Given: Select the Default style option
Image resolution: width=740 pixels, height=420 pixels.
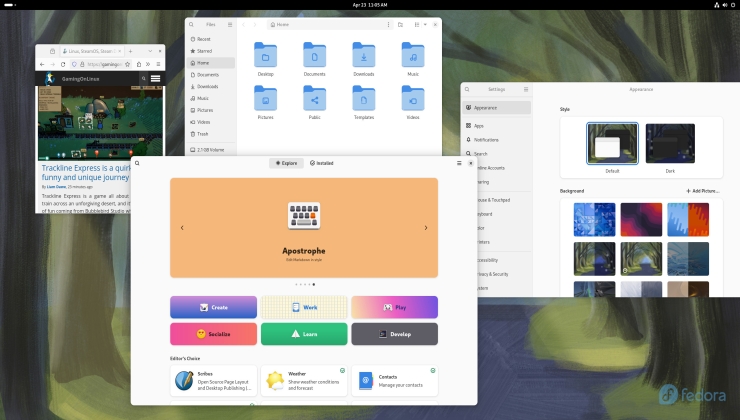Looking at the screenshot, I should 612,143.
